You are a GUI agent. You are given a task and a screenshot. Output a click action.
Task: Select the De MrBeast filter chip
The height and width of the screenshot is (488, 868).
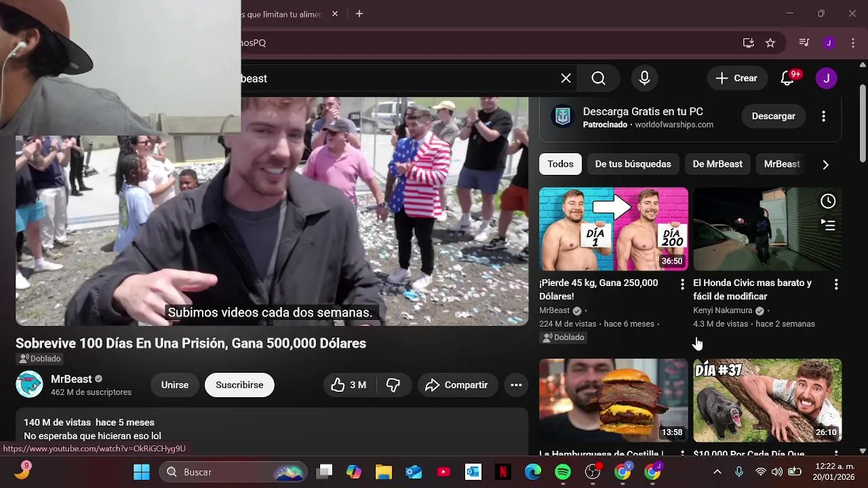717,164
